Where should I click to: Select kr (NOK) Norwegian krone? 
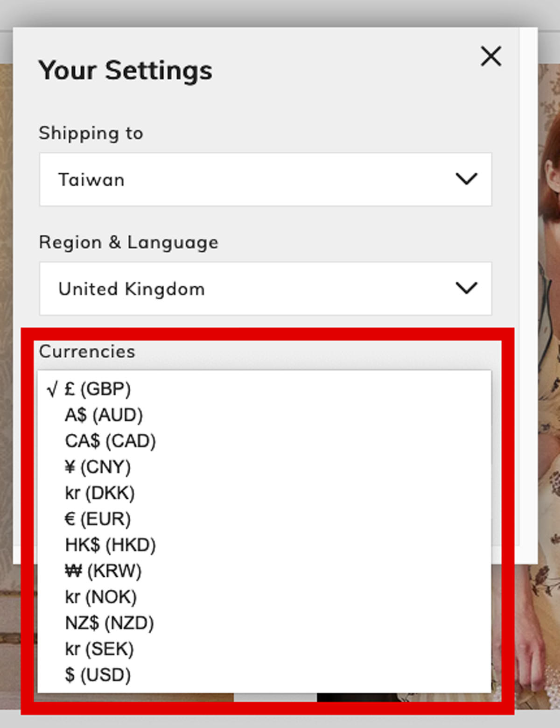click(100, 597)
